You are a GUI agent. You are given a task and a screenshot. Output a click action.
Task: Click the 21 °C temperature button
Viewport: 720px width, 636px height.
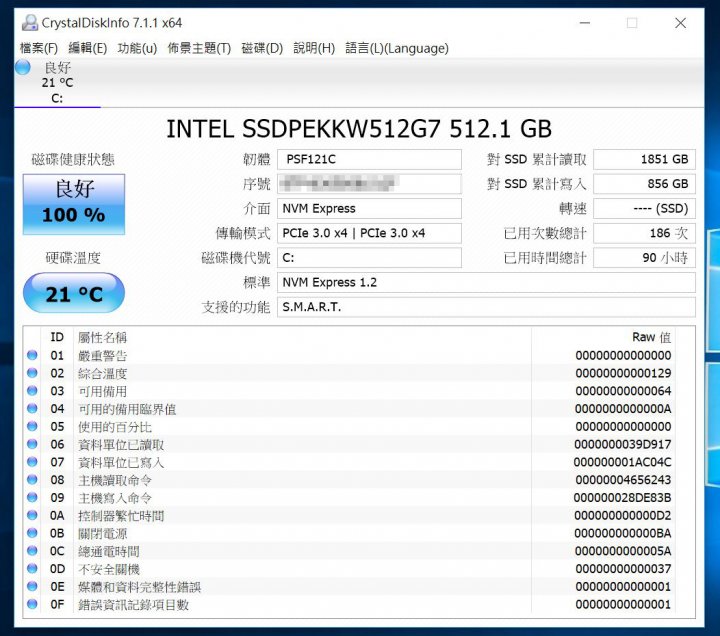(74, 293)
